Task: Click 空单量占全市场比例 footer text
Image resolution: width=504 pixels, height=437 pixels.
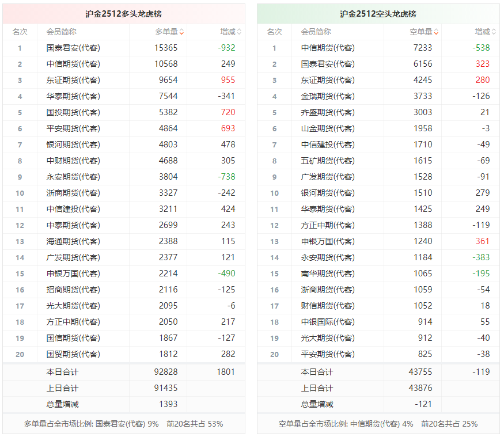Action: 378,424
